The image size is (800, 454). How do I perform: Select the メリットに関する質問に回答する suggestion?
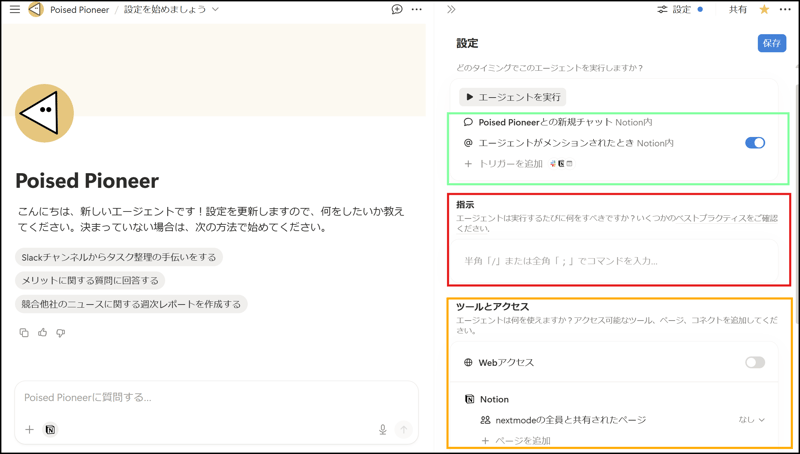pos(90,281)
